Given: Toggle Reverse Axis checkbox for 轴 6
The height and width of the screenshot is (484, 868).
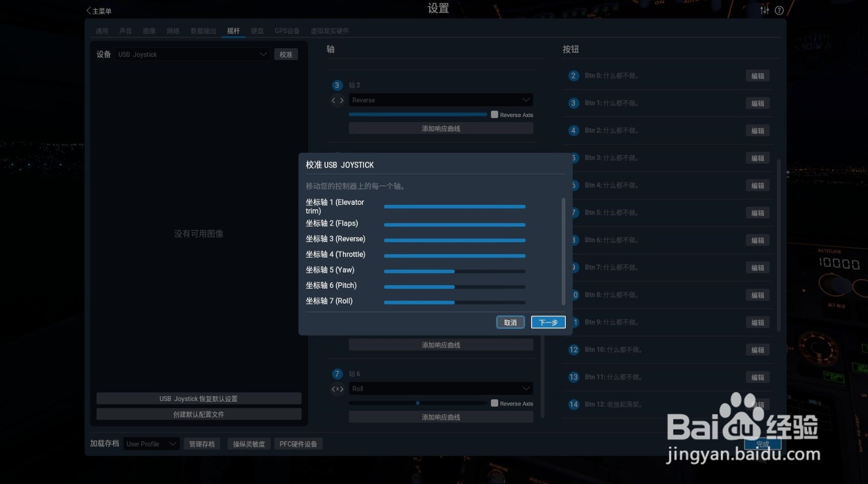Looking at the screenshot, I should point(494,403).
